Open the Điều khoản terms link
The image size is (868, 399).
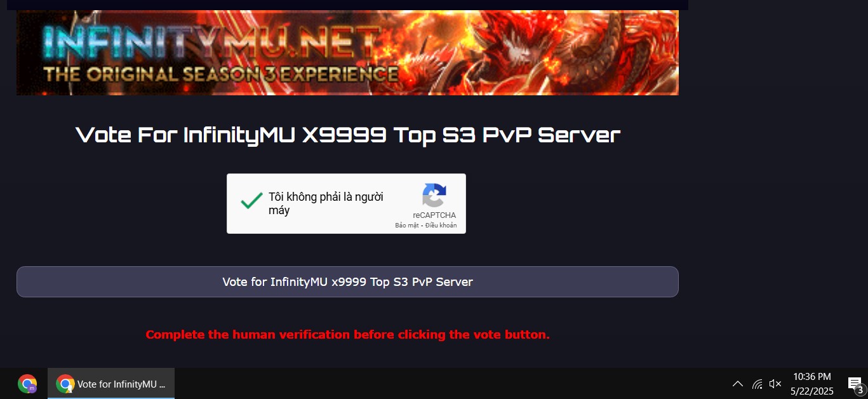[x=441, y=226]
